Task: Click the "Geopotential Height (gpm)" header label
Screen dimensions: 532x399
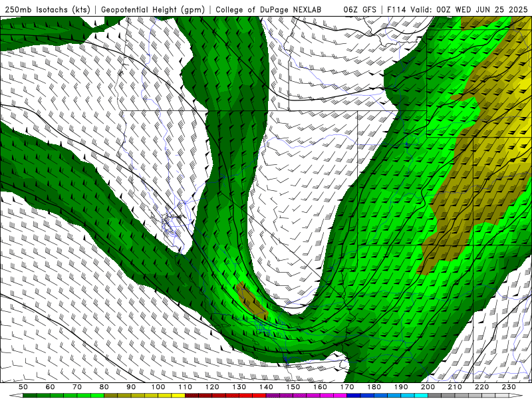Action: 153,10
